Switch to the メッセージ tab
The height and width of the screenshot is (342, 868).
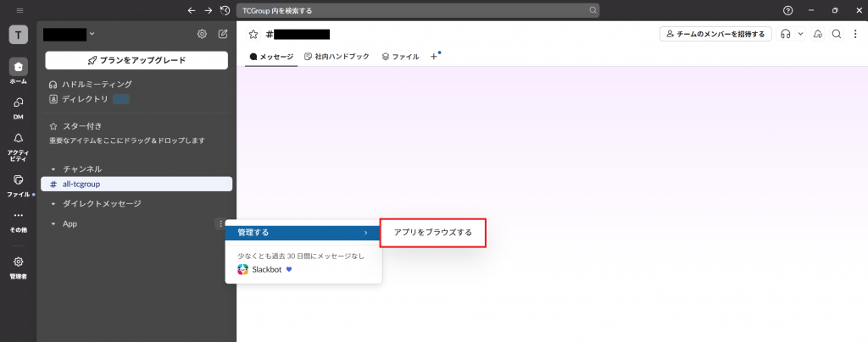[272, 57]
